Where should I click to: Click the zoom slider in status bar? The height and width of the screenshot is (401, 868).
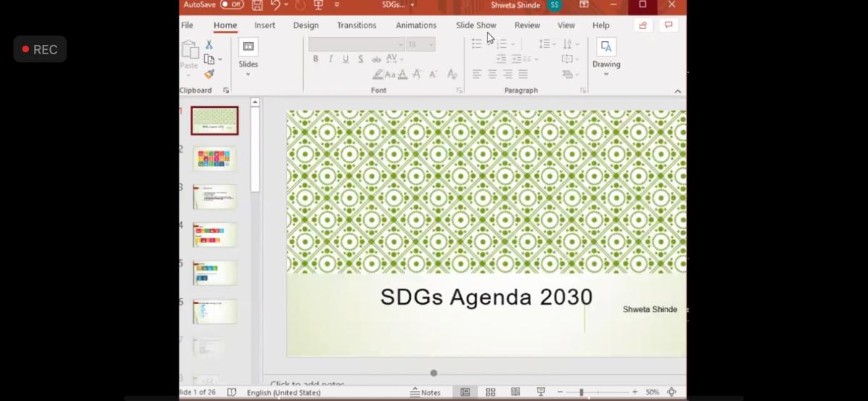[581, 392]
